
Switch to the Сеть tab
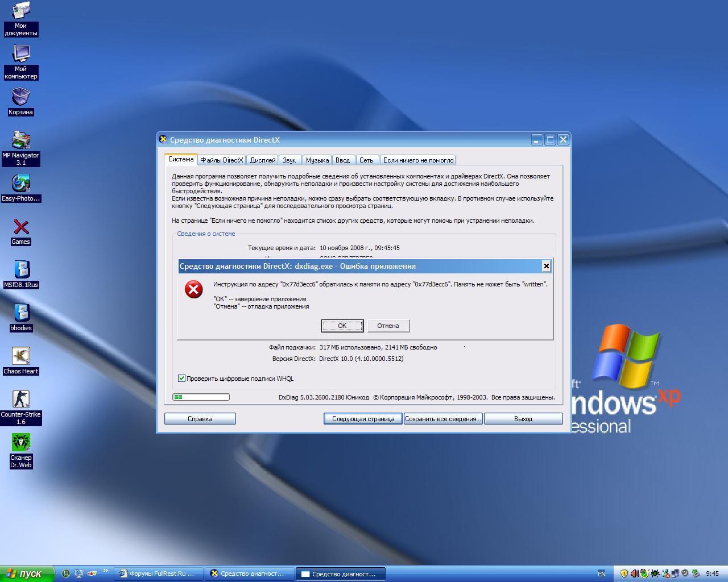[x=366, y=160]
